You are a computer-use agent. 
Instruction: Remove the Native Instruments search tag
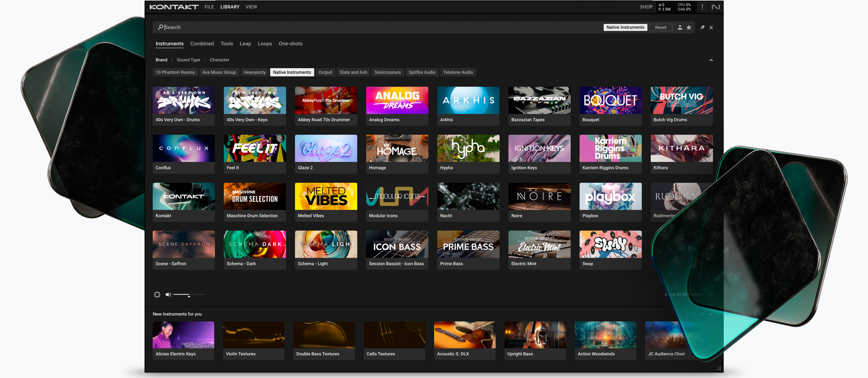coord(625,27)
